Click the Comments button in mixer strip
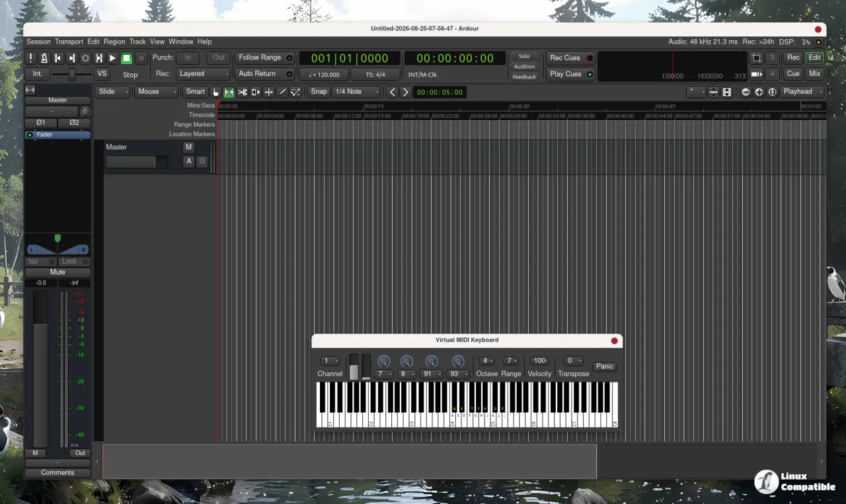 tap(58, 472)
